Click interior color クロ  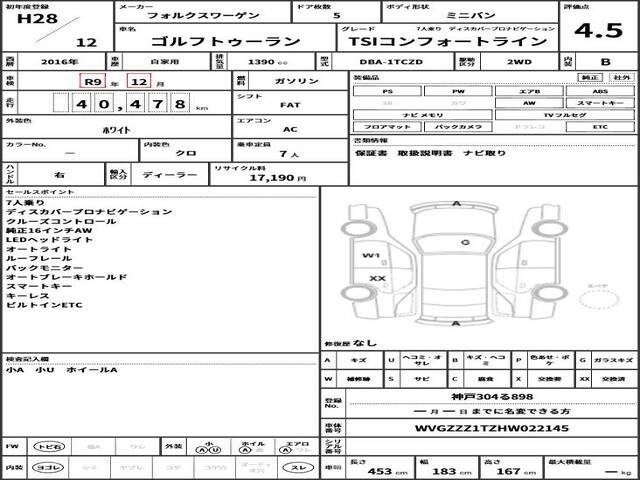(186, 153)
